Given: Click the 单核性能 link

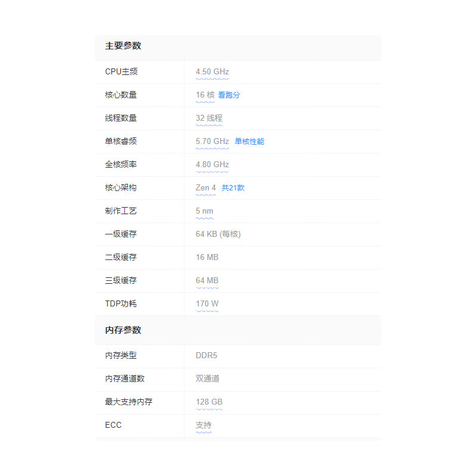Looking at the screenshot, I should coord(249,141).
